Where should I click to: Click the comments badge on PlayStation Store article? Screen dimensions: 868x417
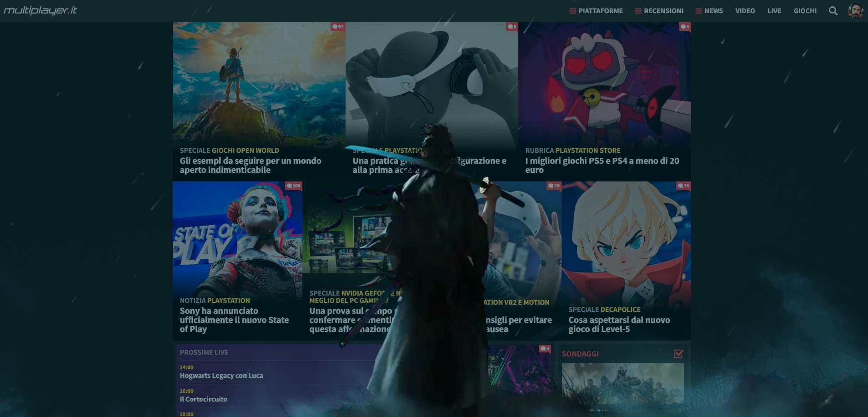tap(685, 27)
